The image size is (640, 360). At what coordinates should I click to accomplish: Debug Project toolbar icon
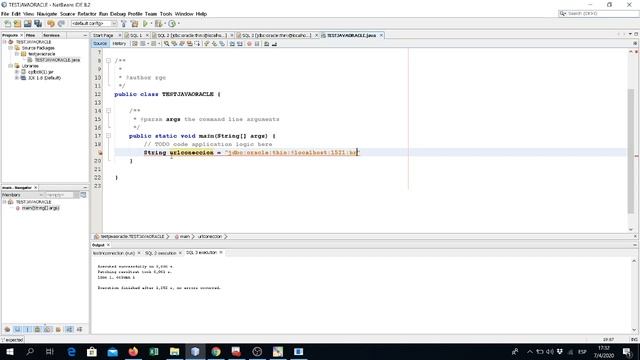pos(158,24)
